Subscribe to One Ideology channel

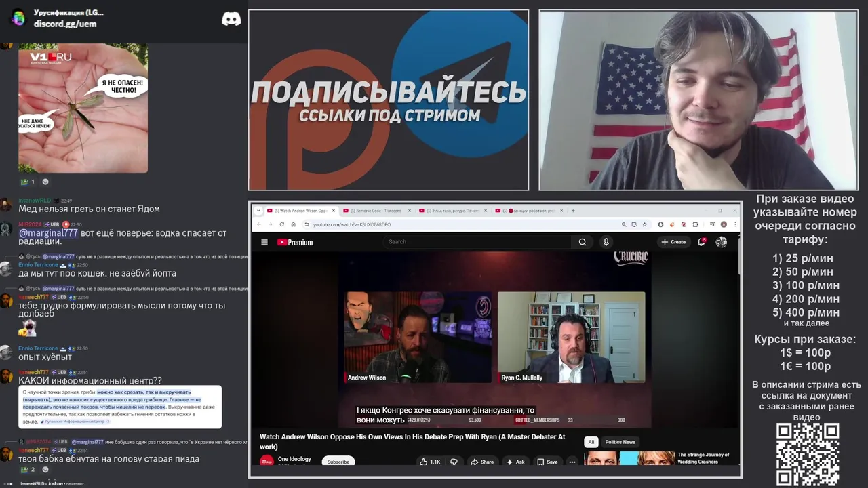click(x=338, y=462)
